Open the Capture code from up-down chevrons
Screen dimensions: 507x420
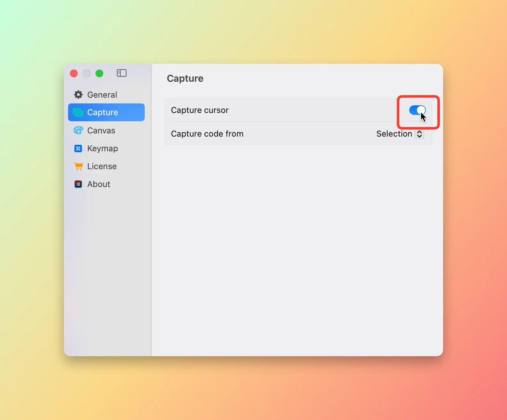(x=419, y=134)
